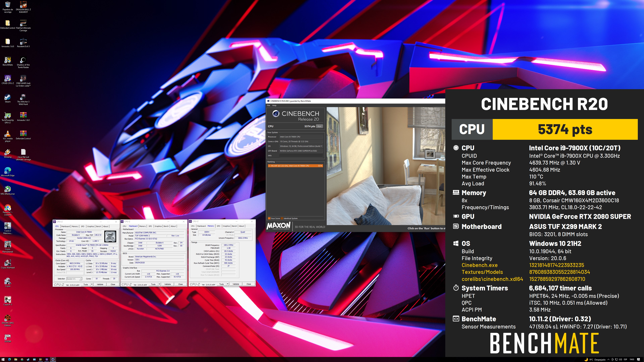The height and width of the screenshot is (362, 644).
Task: Select STAR WARS Jedi La Orden caída icon
Action: tap(23, 81)
